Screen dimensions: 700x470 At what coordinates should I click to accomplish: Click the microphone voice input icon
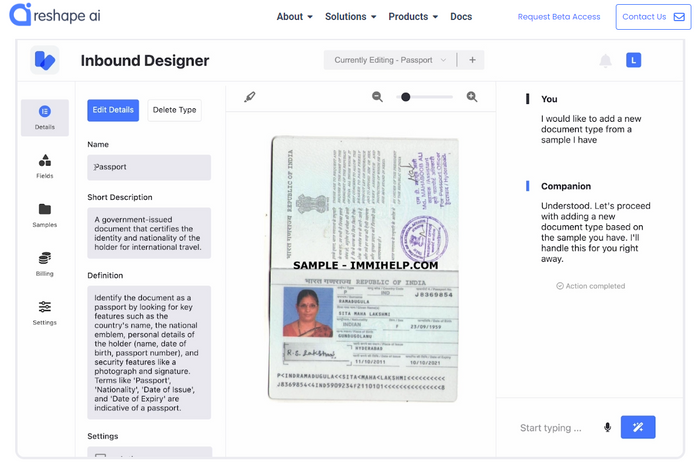tap(607, 428)
